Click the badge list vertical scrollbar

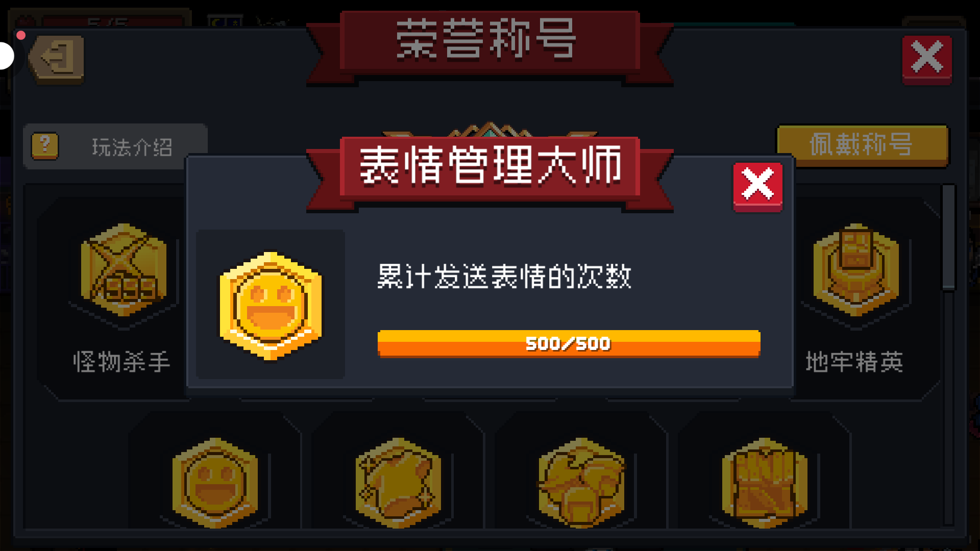948,238
